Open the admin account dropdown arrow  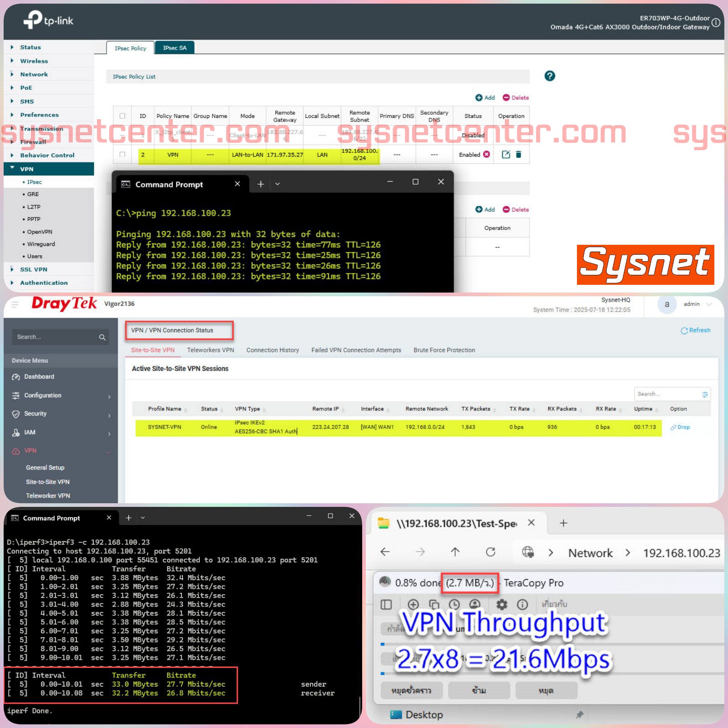(x=709, y=304)
